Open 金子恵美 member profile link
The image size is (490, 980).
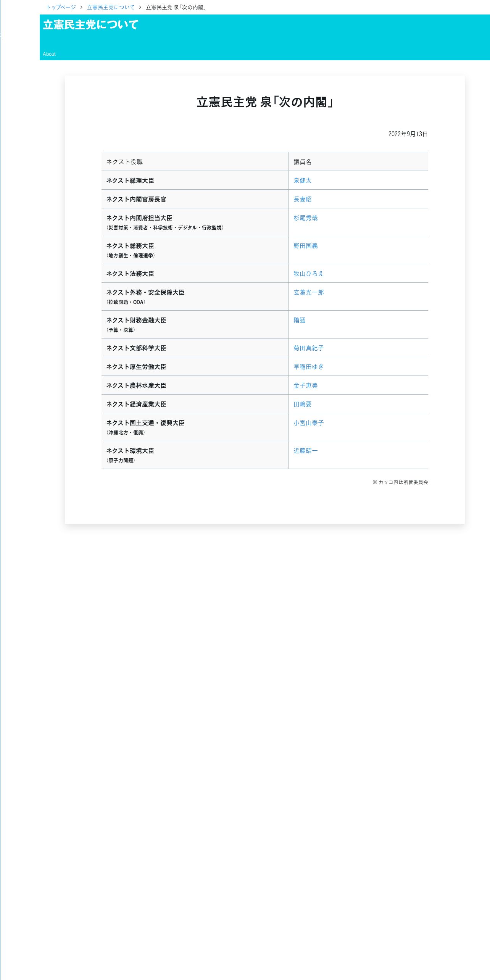(306, 385)
